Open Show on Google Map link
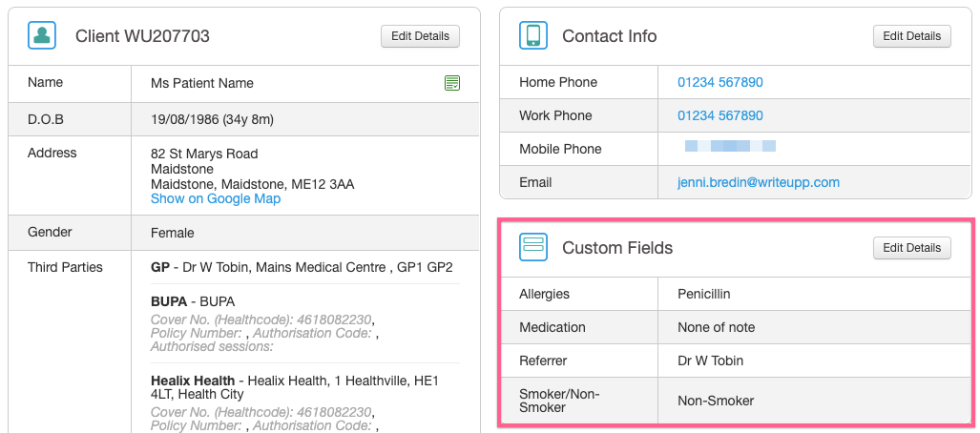This screenshot has width=980, height=433. (216, 198)
